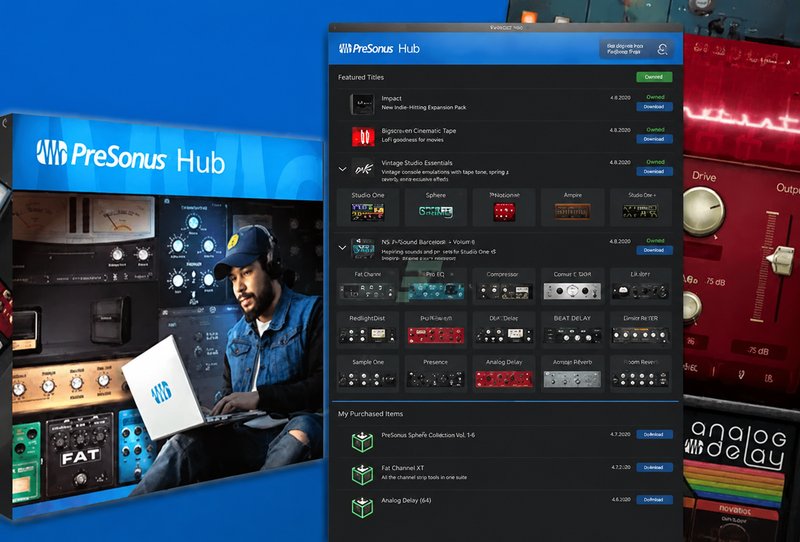Click the Impact row title text
This screenshot has height=542, width=800.
point(391,98)
